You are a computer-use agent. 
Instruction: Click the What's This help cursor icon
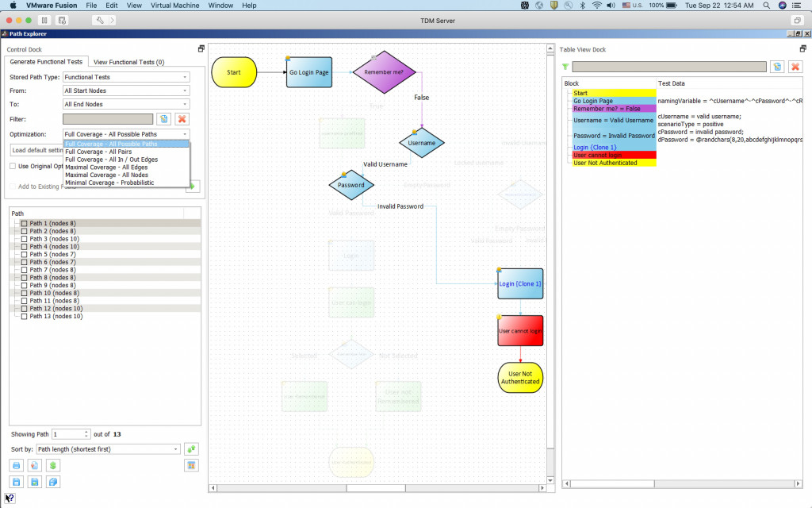[10, 498]
